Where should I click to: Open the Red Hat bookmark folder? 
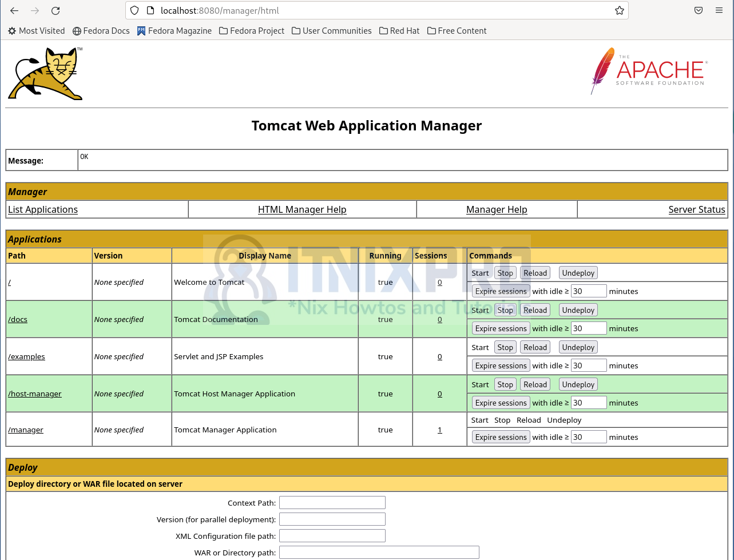399,31
